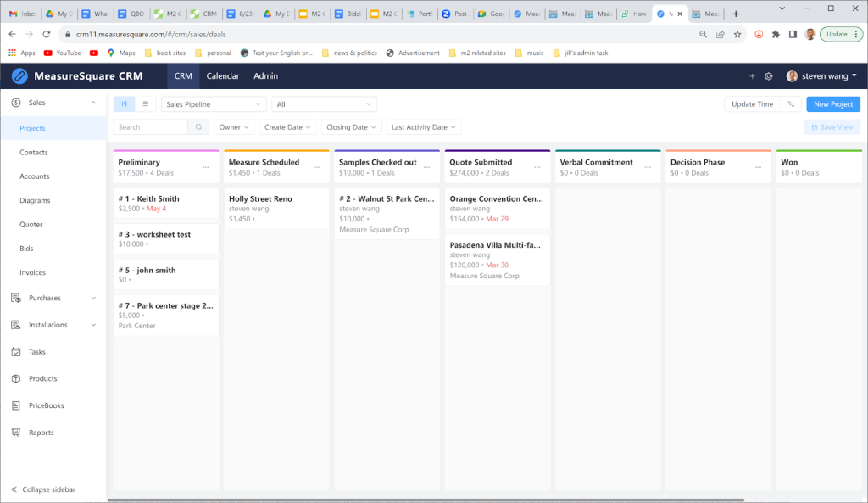Switch to the Calendar tab
Image resolution: width=868 pixels, height=503 pixels.
223,76
